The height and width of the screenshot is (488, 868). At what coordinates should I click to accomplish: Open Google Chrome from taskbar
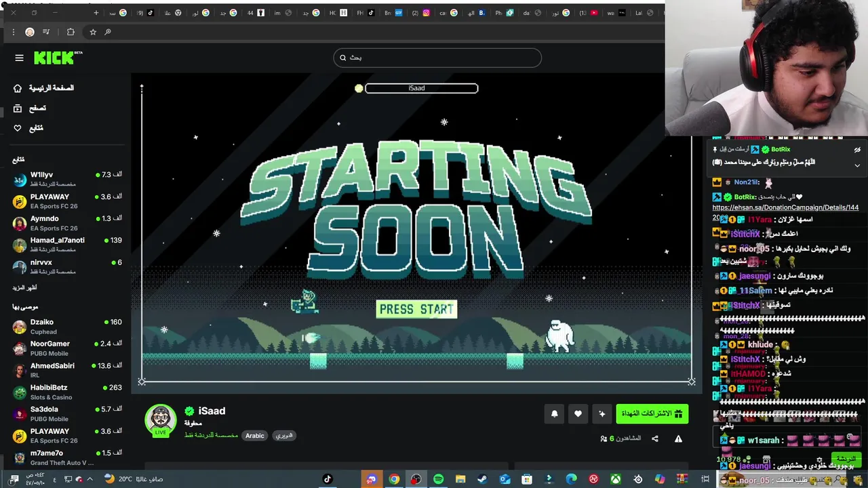tap(394, 479)
